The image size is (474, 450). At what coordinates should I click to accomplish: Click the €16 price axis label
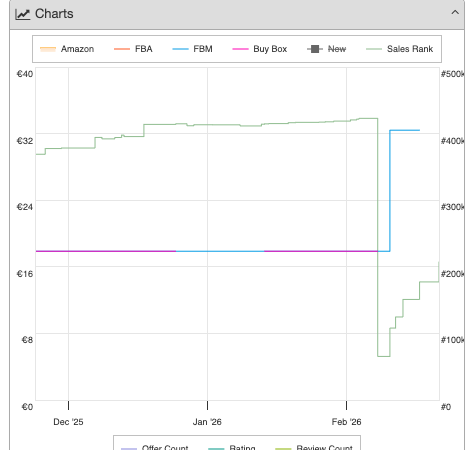25,274
